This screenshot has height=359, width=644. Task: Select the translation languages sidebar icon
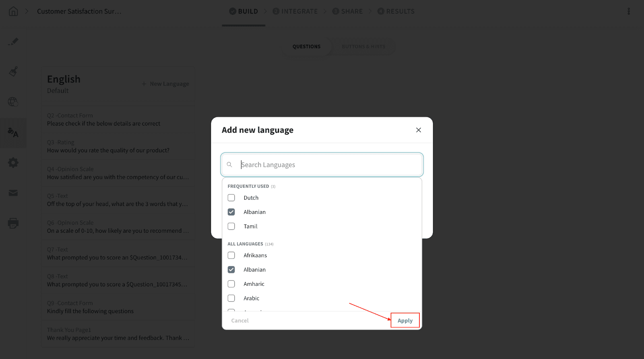click(x=13, y=132)
